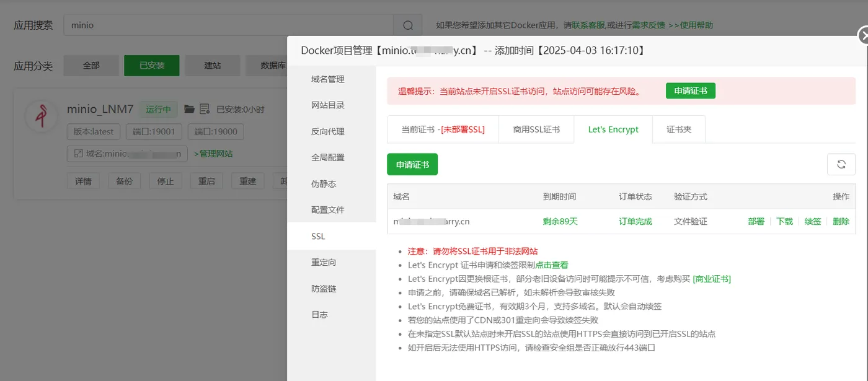Switch to 商用SSL证书 tab
Viewport: 868px width, 381px height.
[536, 129]
